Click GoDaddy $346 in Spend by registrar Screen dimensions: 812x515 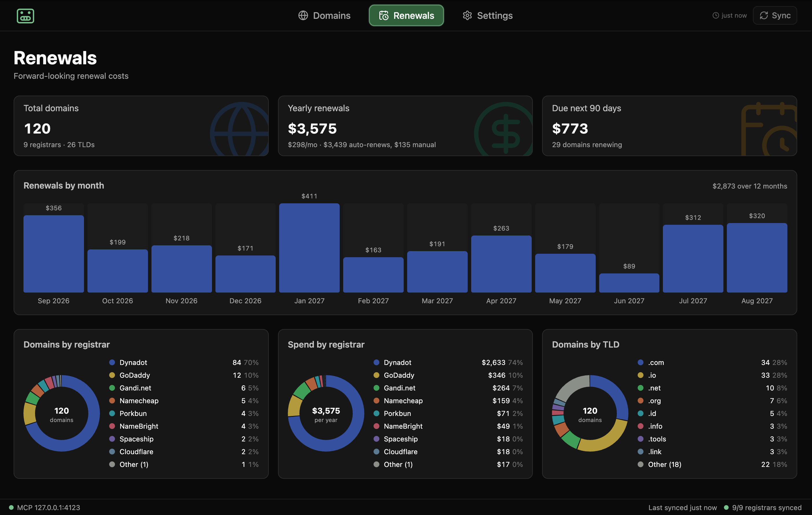click(x=448, y=375)
